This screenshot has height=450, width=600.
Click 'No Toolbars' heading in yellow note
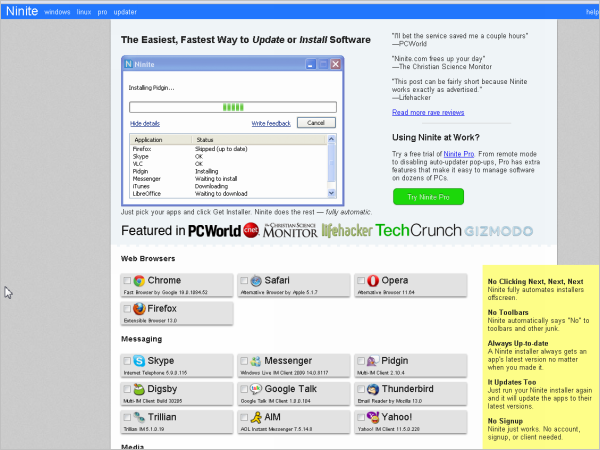507,312
